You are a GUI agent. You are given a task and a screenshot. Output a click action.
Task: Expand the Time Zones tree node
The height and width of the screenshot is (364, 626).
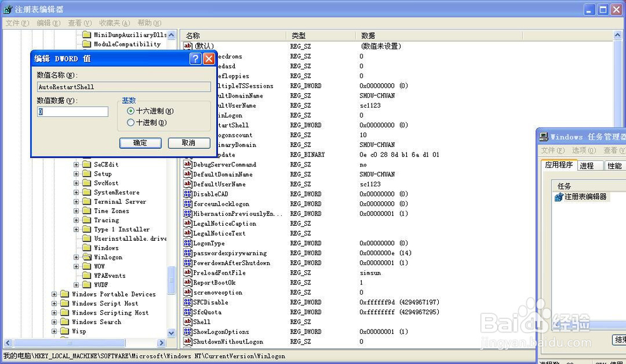(76, 211)
